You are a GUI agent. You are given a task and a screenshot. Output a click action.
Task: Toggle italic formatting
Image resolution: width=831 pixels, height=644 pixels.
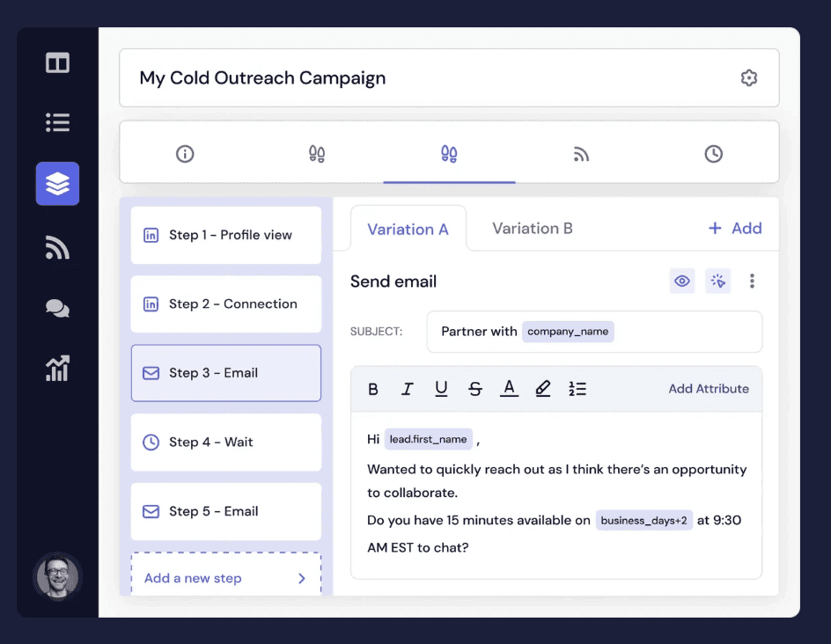click(x=407, y=389)
